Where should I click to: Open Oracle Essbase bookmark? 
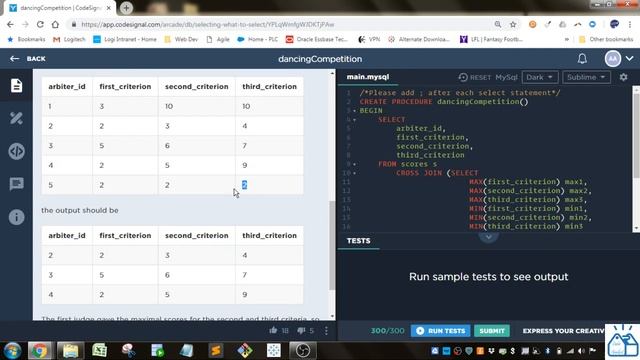coord(317,40)
